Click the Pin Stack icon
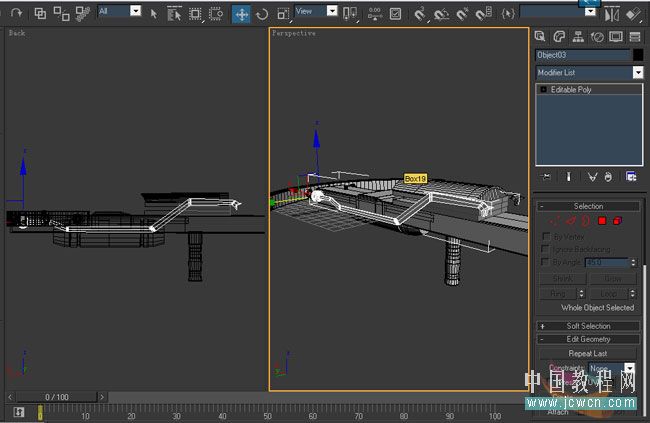Viewport: 650px width, 423px height. point(547,177)
